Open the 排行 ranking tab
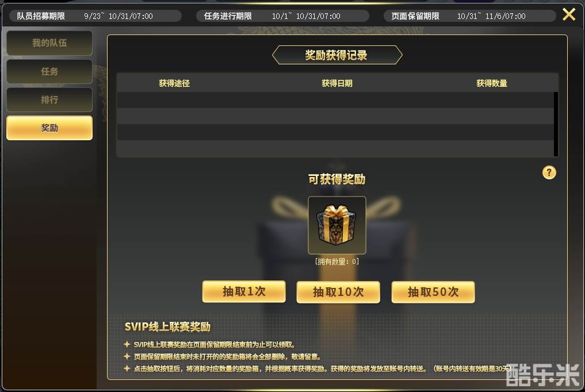 point(49,99)
